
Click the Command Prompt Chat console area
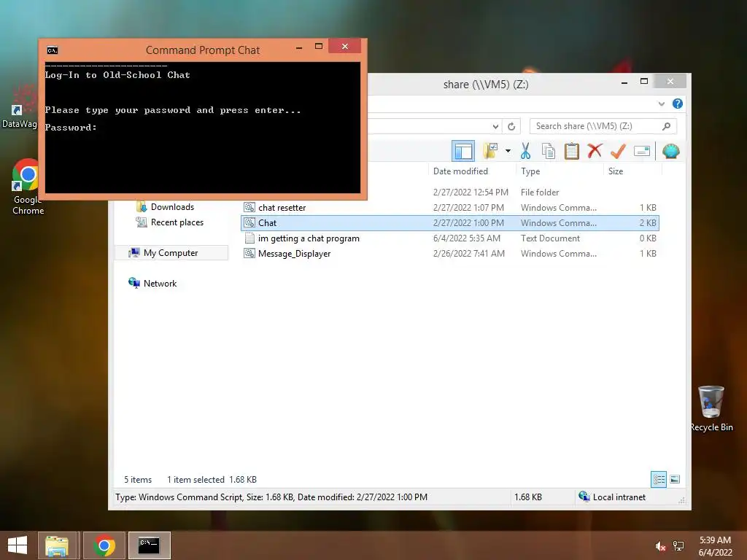203,127
